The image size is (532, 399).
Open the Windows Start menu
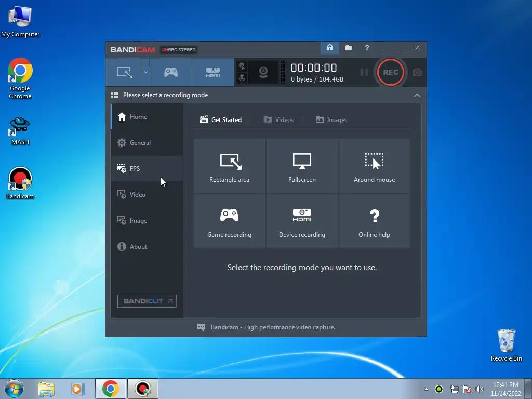pyautogui.click(x=14, y=389)
